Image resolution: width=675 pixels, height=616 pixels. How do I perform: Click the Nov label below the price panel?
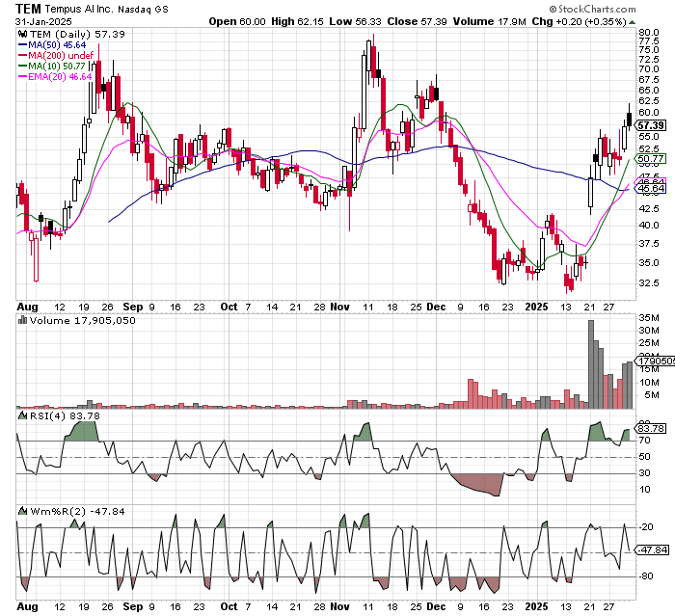coord(339,307)
